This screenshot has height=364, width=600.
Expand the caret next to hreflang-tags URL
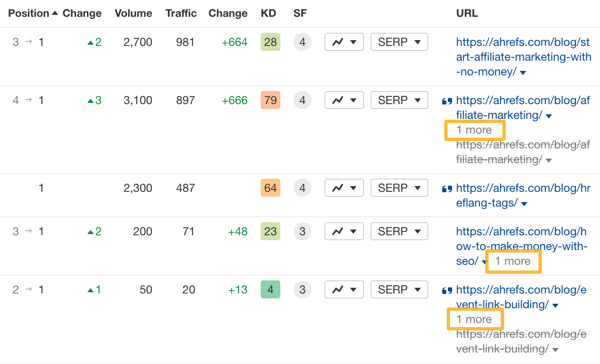(x=524, y=203)
